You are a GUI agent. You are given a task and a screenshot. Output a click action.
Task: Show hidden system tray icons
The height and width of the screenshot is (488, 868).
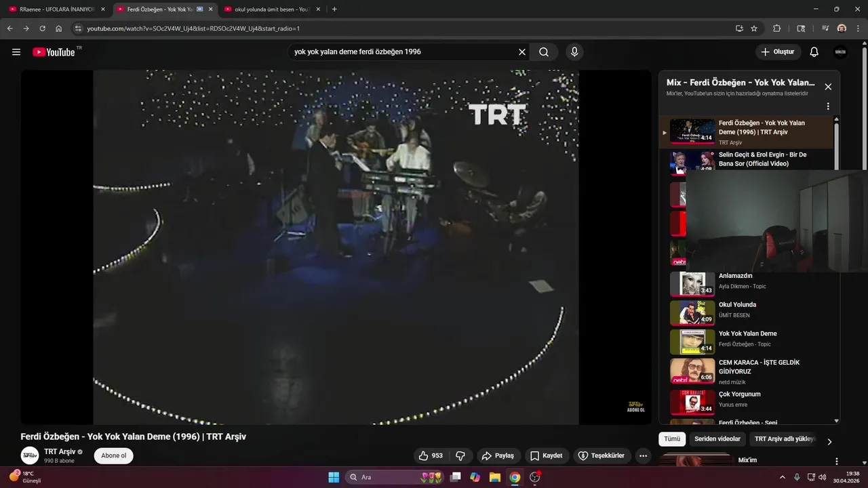pos(783,477)
